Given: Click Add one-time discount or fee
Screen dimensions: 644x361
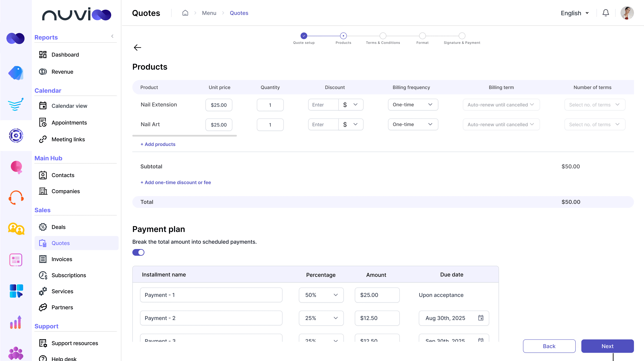Looking at the screenshot, I should (x=176, y=182).
